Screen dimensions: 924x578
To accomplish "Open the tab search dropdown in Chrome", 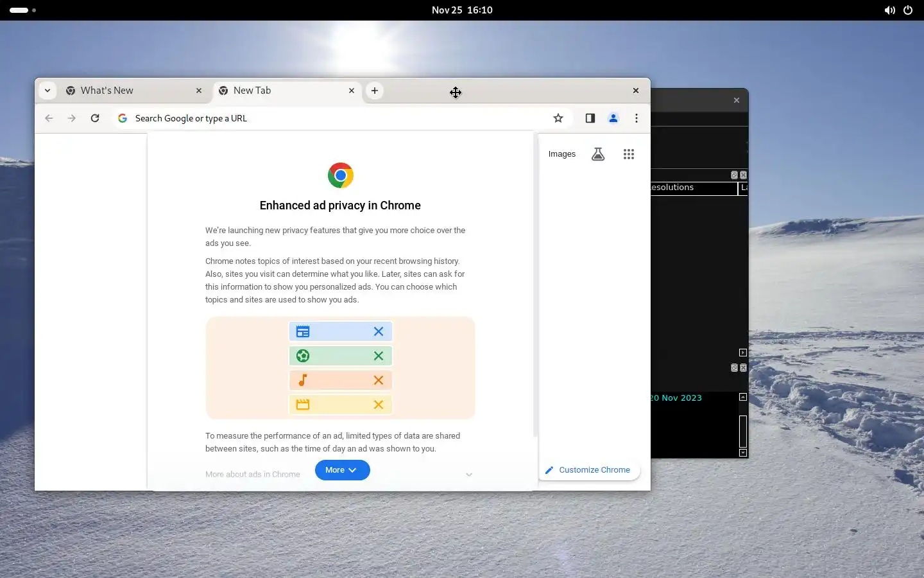I will point(47,91).
